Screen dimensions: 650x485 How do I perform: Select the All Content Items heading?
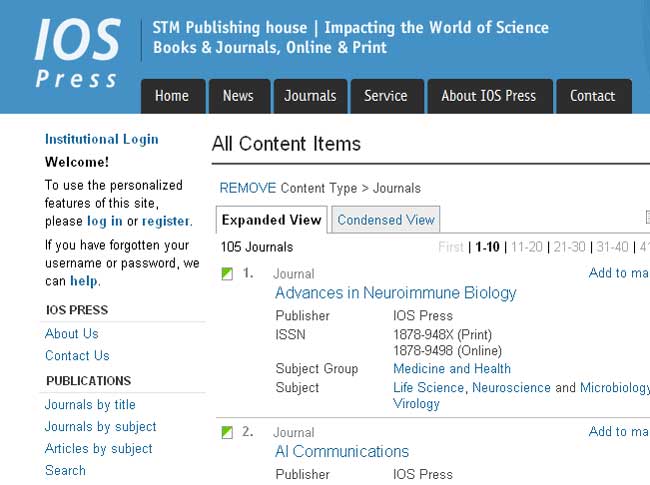(286, 144)
